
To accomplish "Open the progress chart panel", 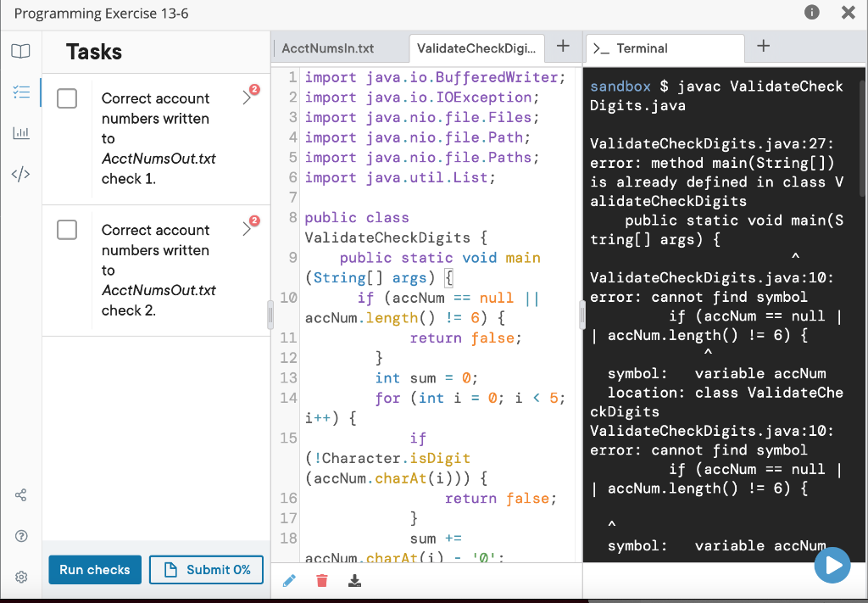I will pos(20,132).
